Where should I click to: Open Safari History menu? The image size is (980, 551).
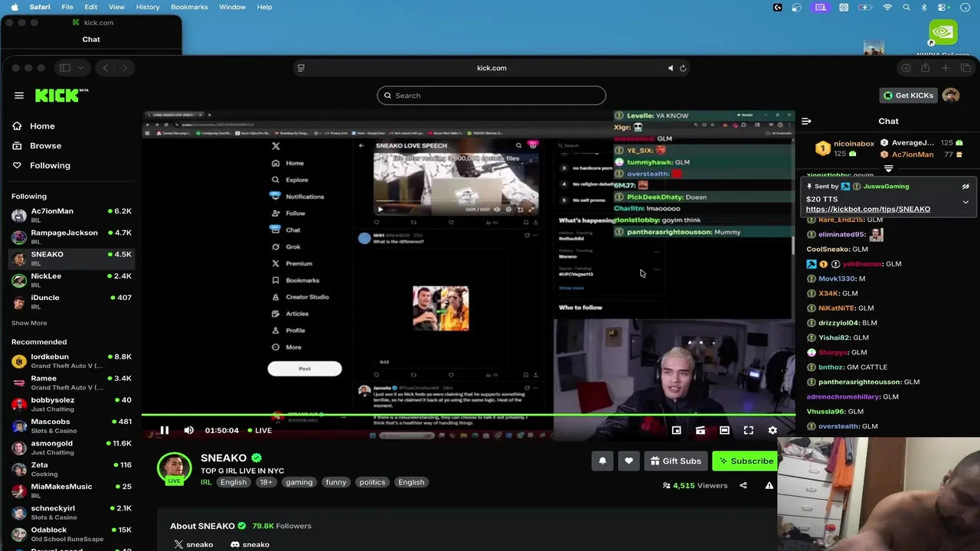pos(148,7)
